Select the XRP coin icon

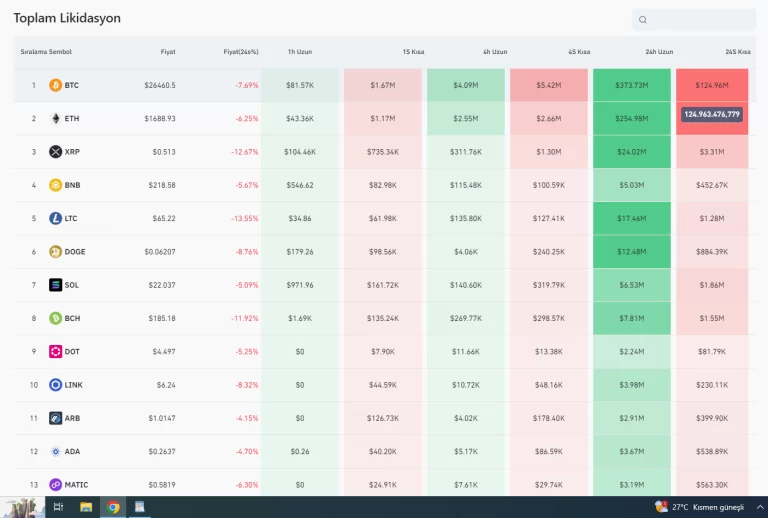(x=56, y=152)
